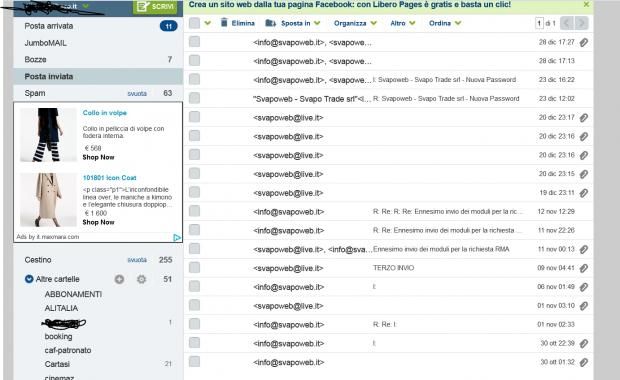Click attachment icon on TERZO INVIO message
Viewport: 620px width, 380px height.
[x=584, y=268]
